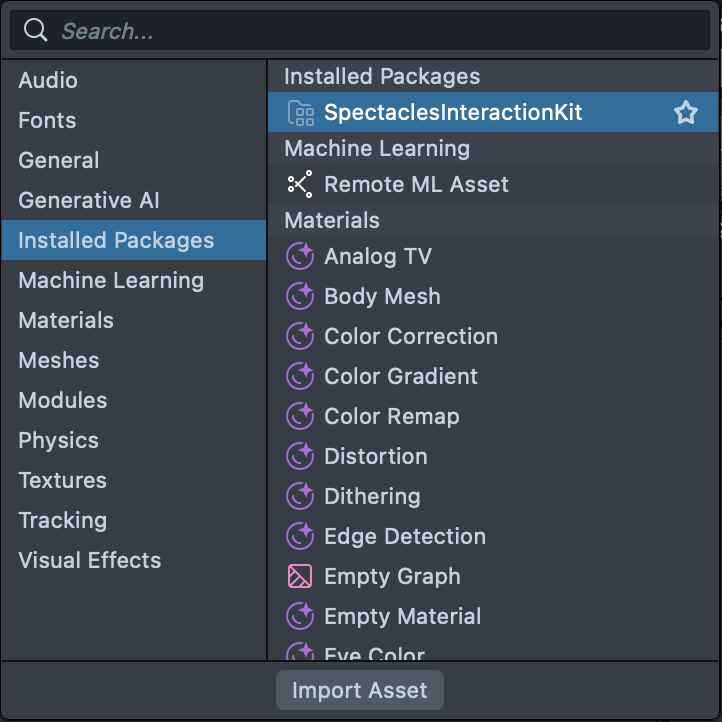Focus the Search input field
The width and height of the screenshot is (722, 722).
point(380,31)
